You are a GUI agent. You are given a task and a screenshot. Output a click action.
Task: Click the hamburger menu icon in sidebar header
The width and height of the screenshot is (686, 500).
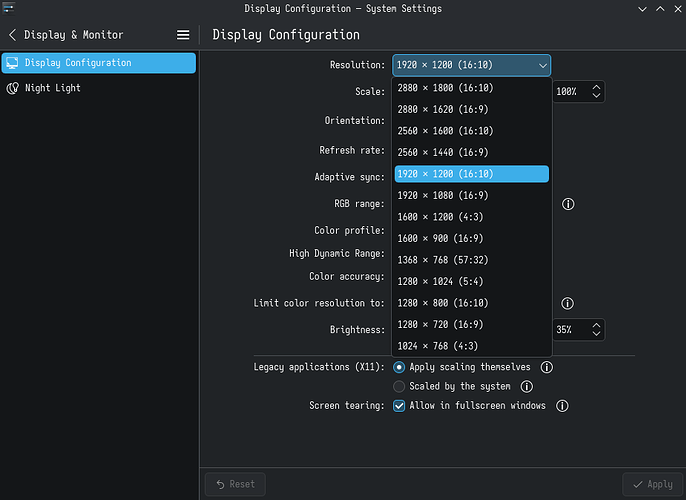coord(183,34)
